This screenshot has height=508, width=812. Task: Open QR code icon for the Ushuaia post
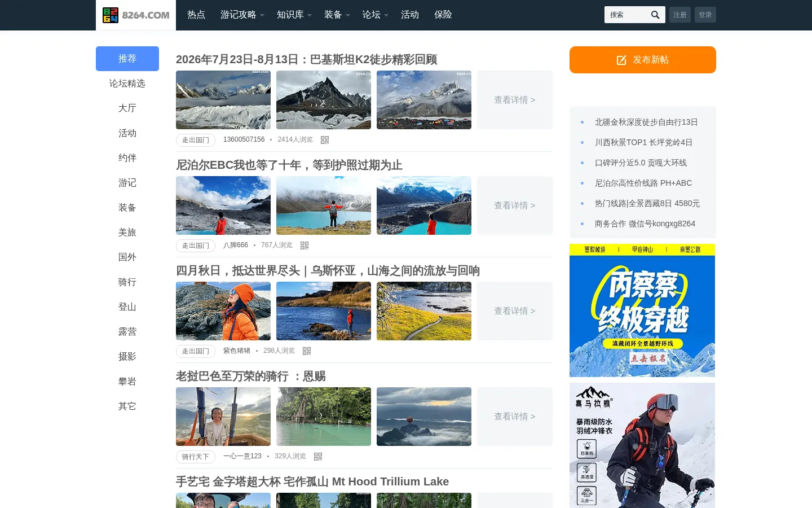(307, 351)
